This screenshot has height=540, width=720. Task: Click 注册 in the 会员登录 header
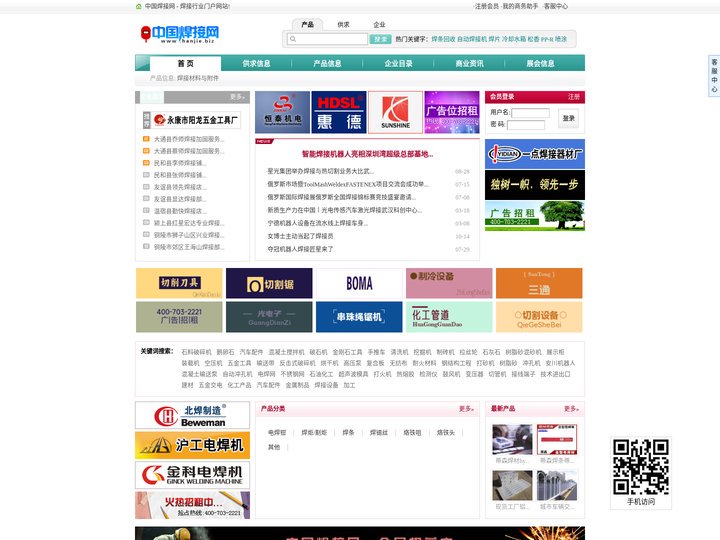[574, 97]
